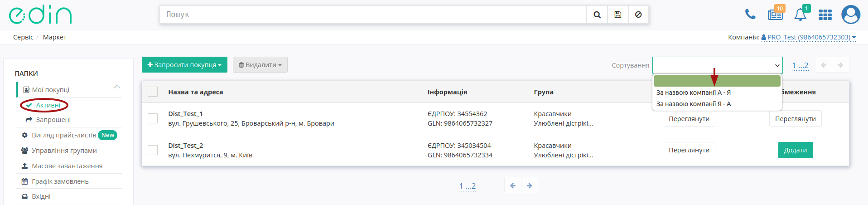
Task: Click into the Пошук search field
Action: tap(373, 15)
